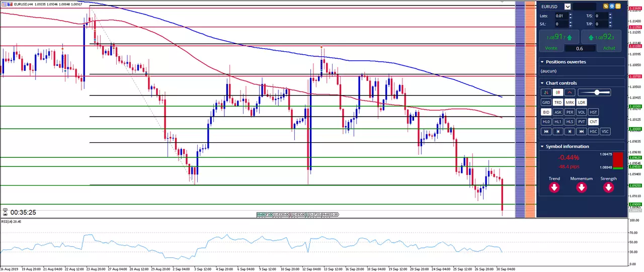Toggle the HL1 button
The image size is (644, 272).
click(558, 122)
